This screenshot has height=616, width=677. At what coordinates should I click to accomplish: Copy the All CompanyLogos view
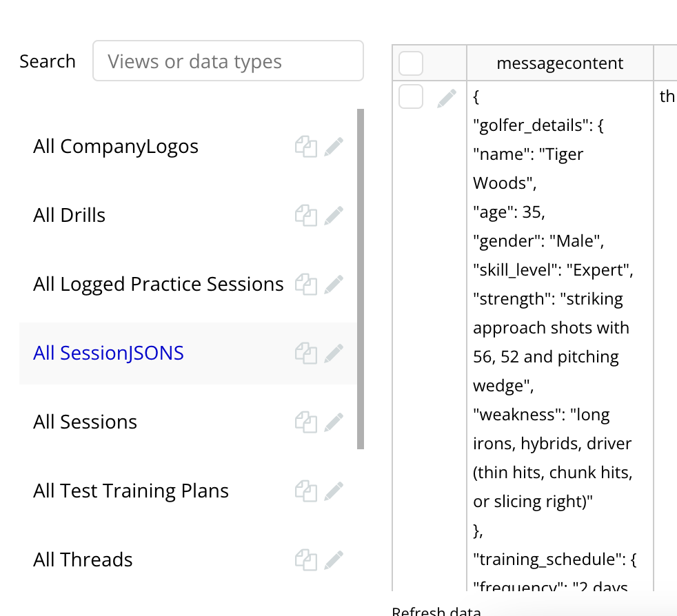[x=306, y=147]
